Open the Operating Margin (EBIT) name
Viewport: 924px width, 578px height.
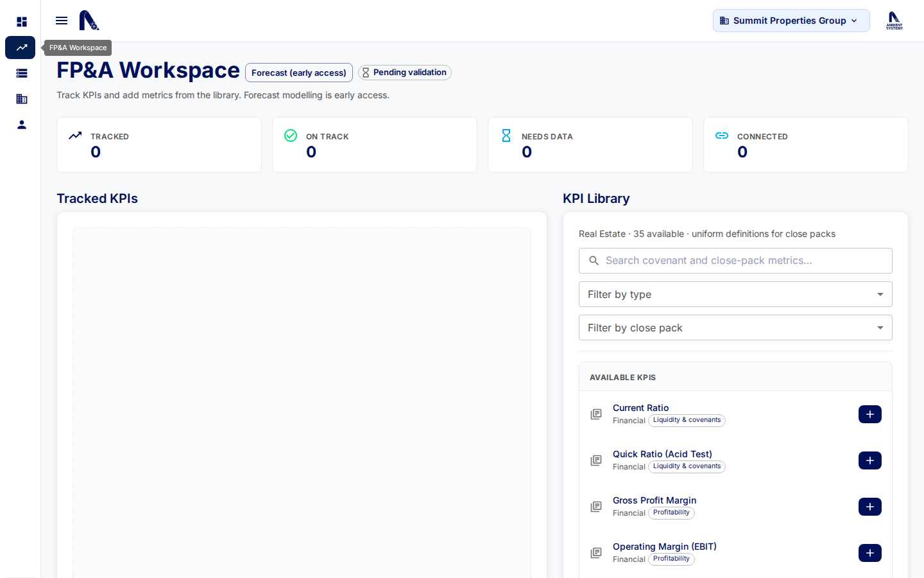(x=665, y=547)
